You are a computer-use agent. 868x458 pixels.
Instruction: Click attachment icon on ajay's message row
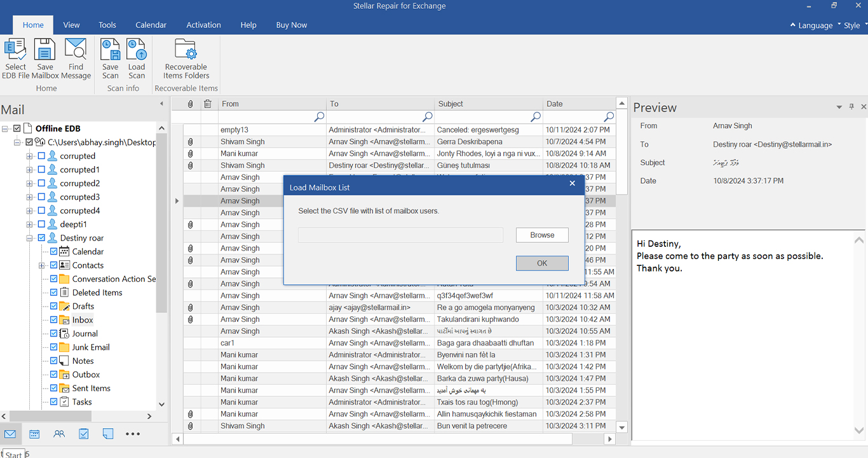190,307
